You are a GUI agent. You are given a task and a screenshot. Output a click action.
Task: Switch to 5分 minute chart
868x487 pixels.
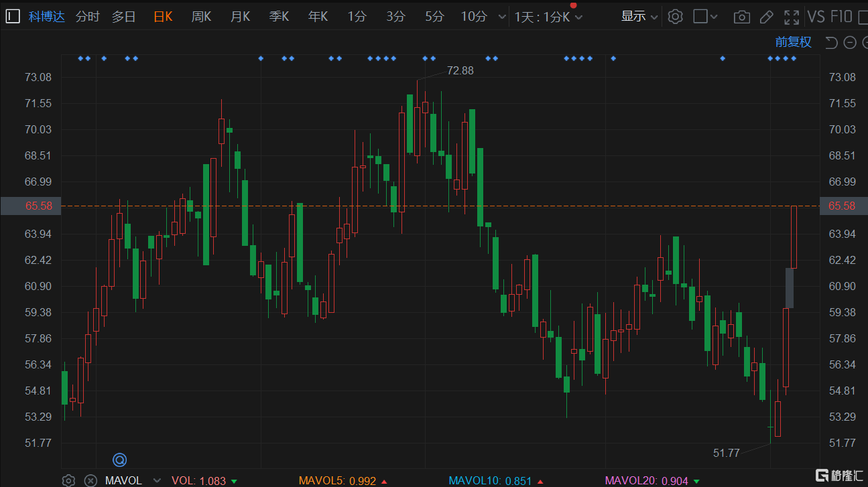(435, 17)
